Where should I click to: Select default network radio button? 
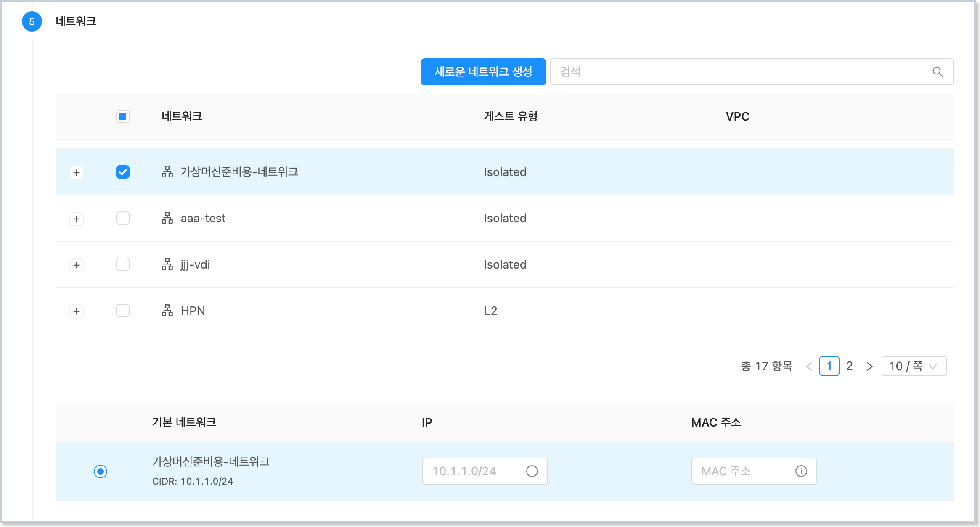(101, 471)
